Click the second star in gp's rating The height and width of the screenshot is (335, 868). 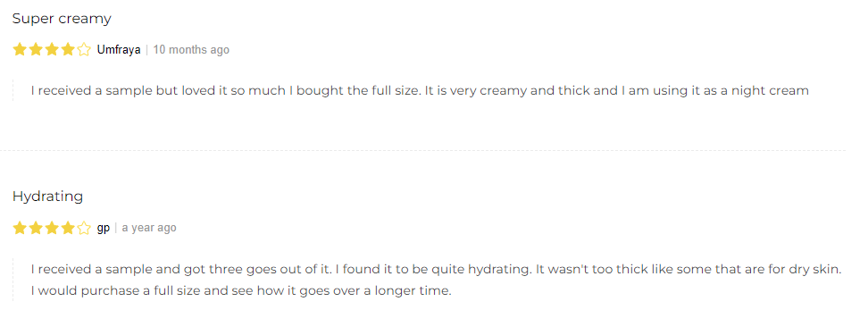tap(36, 228)
